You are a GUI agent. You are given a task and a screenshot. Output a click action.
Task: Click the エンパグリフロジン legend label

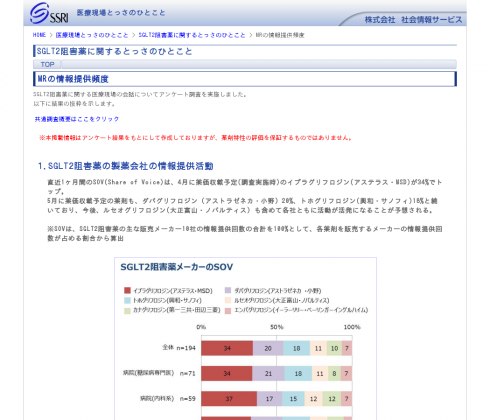coord(301,310)
